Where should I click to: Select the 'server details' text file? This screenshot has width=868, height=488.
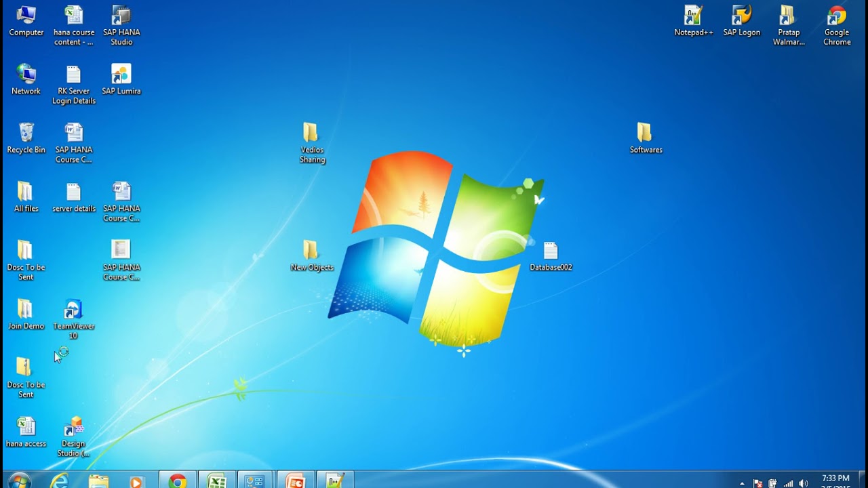pyautogui.click(x=74, y=197)
